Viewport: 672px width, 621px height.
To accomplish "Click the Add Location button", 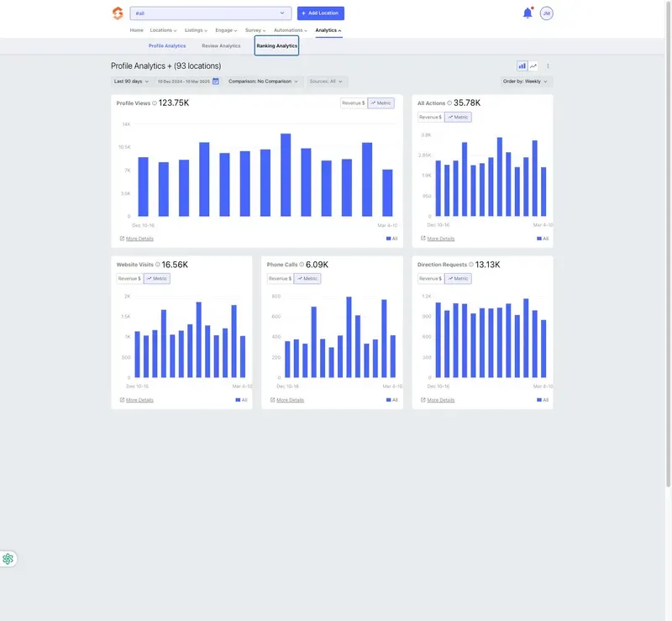I will [x=321, y=13].
